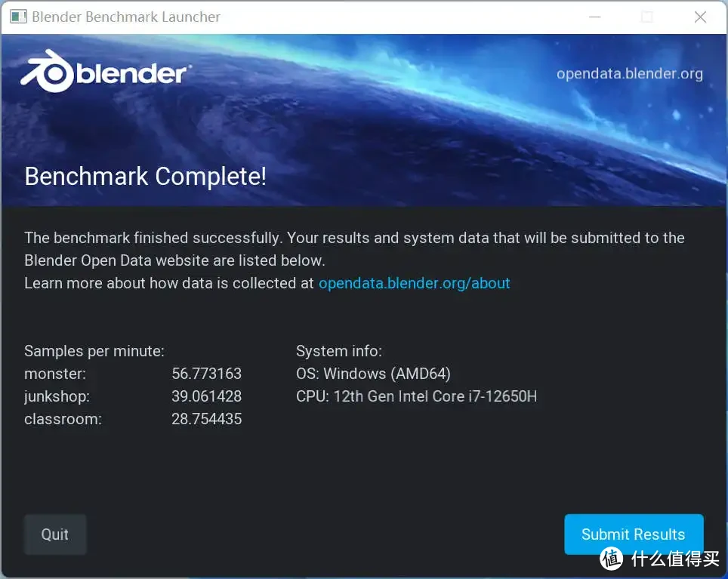728x579 pixels.
Task: Click the Submit Results button
Action: pyautogui.click(x=634, y=534)
